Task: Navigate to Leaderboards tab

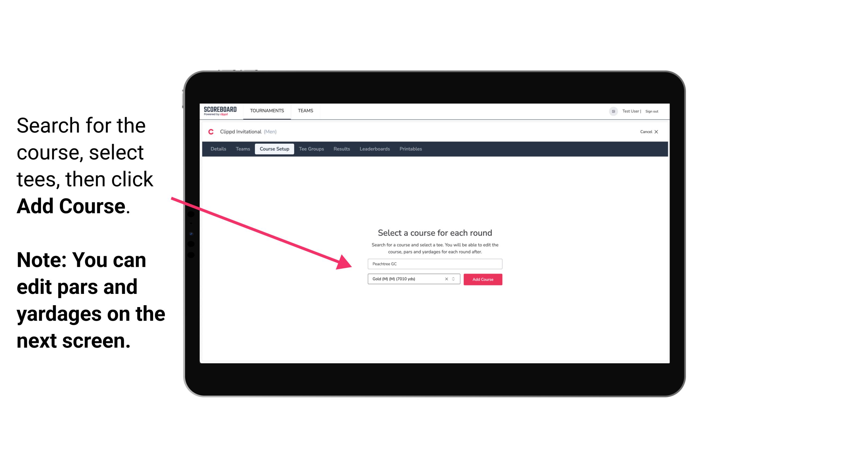Action: (x=374, y=149)
